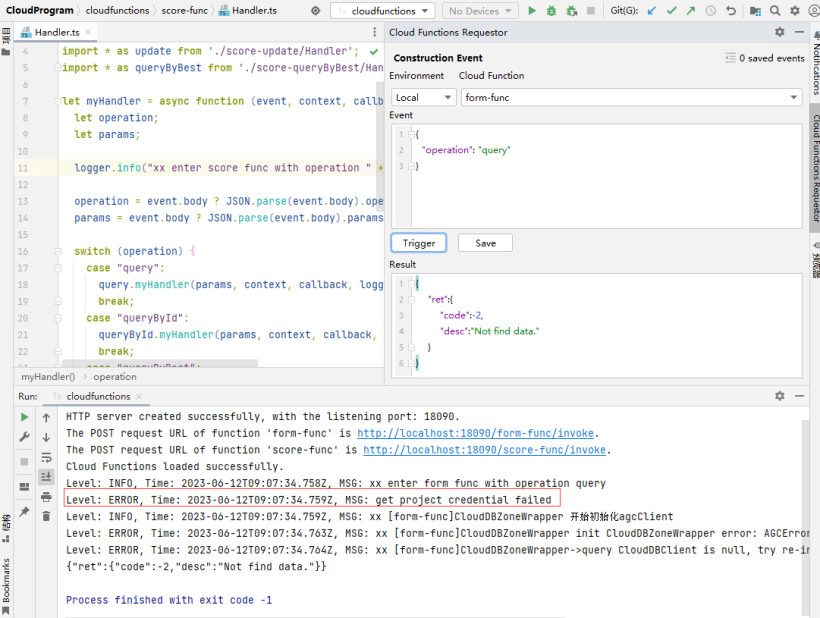Click the wrench icon in Run panel

point(24,437)
